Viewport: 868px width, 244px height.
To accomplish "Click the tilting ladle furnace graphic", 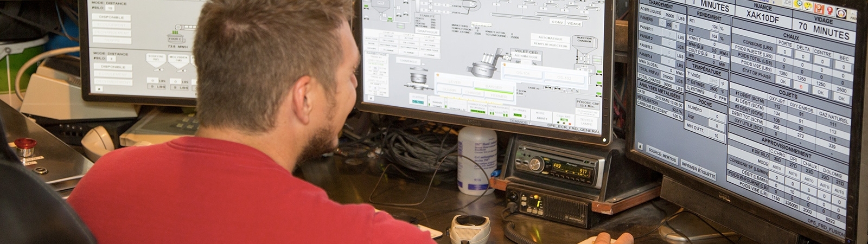I will click(x=481, y=67).
